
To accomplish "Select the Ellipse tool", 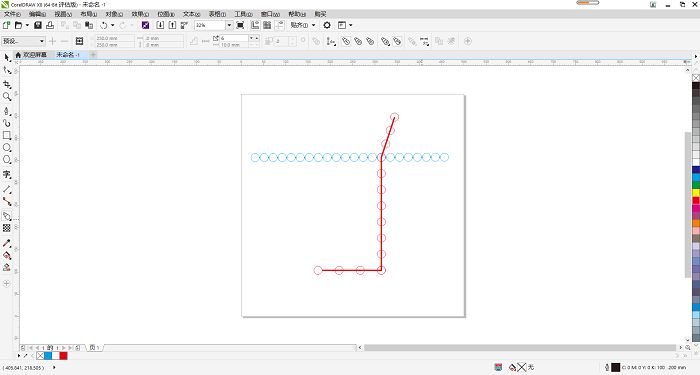I will 7,147.
